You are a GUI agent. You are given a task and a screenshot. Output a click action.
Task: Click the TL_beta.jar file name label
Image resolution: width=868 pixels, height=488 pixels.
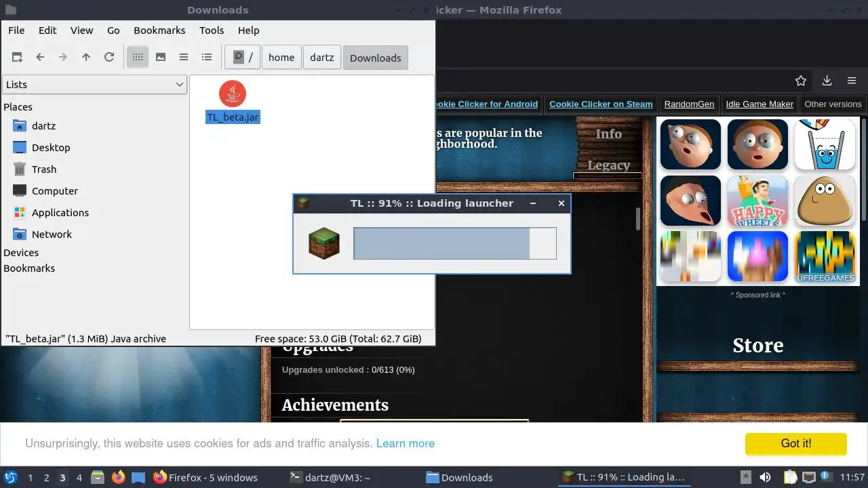pyautogui.click(x=233, y=117)
